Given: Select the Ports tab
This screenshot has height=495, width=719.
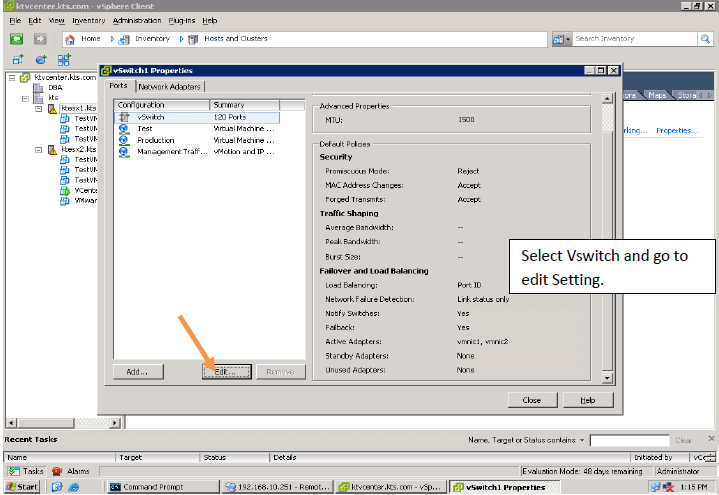Looking at the screenshot, I should coord(119,86).
